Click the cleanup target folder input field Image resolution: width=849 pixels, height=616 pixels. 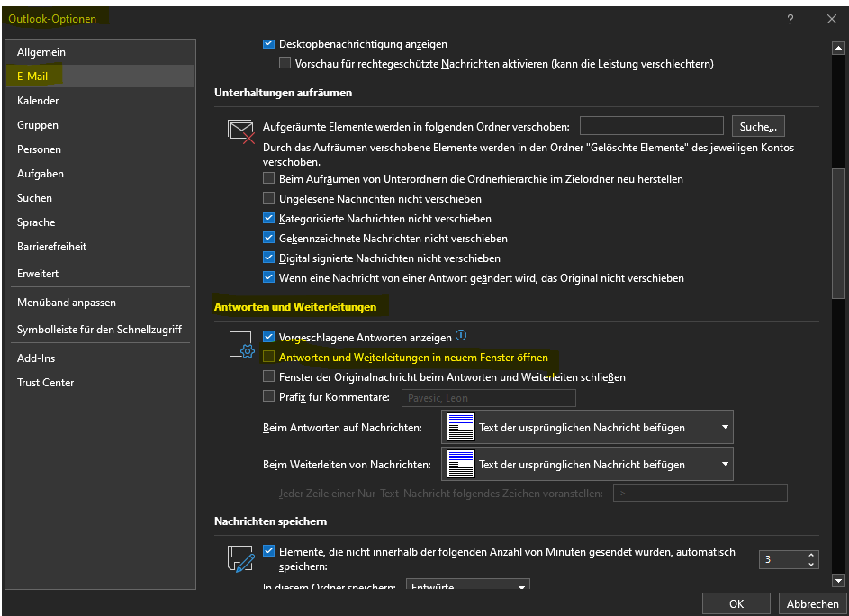[651, 126]
